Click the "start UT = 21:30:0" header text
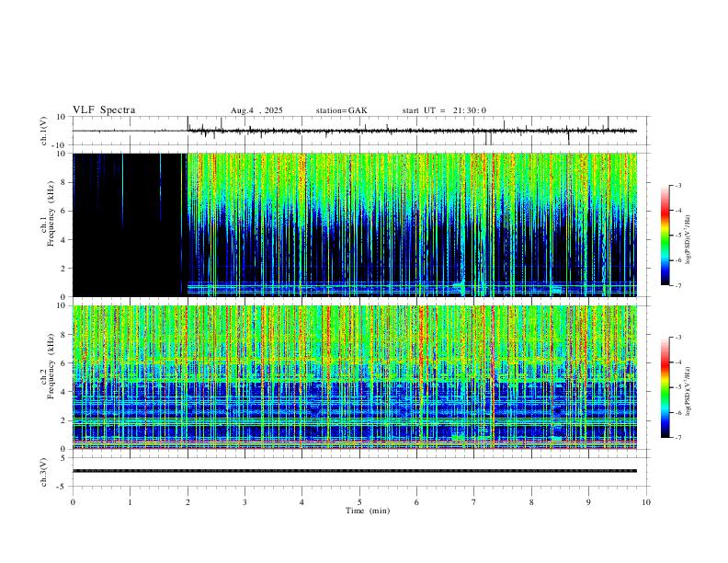 tap(444, 110)
